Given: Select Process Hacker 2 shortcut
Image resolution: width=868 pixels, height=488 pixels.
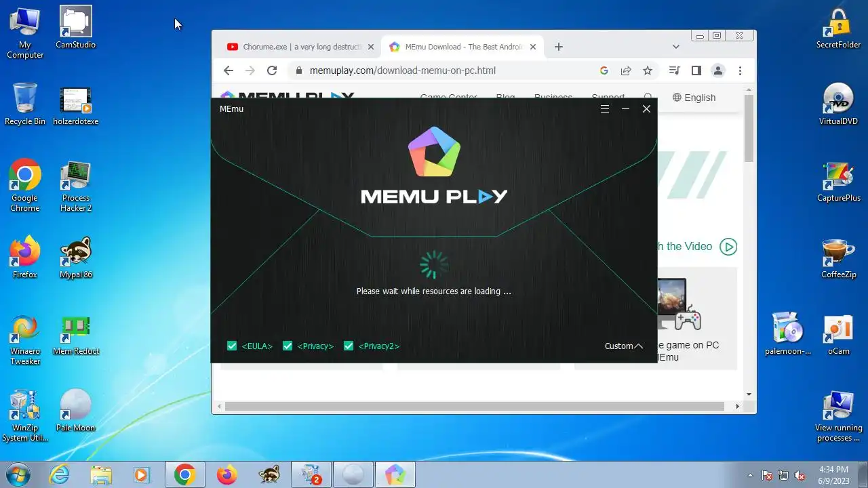Looking at the screenshot, I should click(76, 185).
